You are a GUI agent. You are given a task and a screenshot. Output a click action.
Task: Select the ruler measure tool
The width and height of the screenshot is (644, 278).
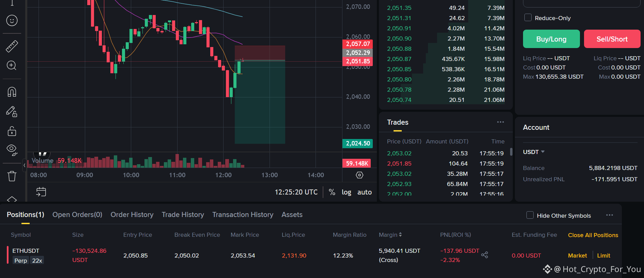point(12,46)
